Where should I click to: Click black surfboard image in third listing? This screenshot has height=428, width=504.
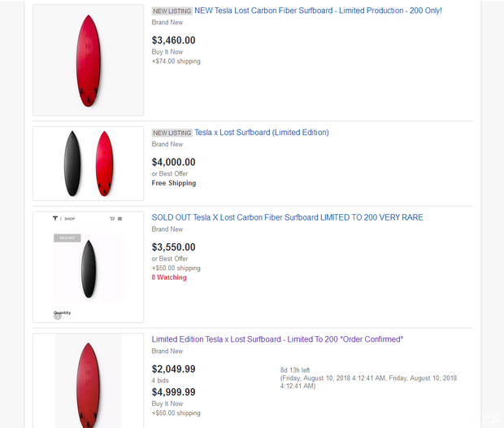[x=88, y=273]
